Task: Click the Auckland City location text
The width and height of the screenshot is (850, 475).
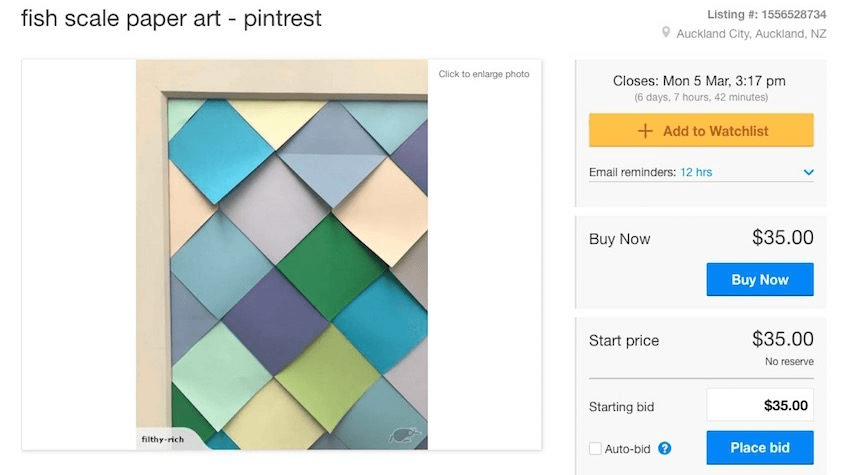Action: click(x=751, y=33)
